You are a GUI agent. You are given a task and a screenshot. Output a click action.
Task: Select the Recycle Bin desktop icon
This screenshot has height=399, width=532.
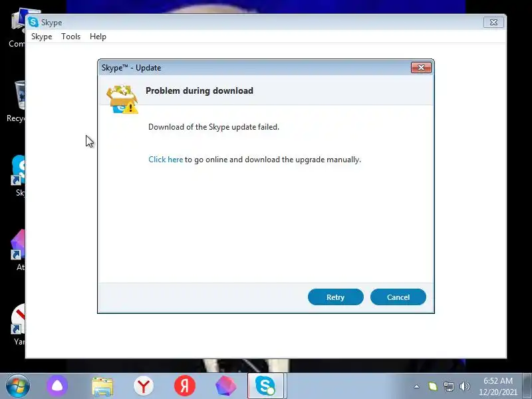(x=16, y=101)
